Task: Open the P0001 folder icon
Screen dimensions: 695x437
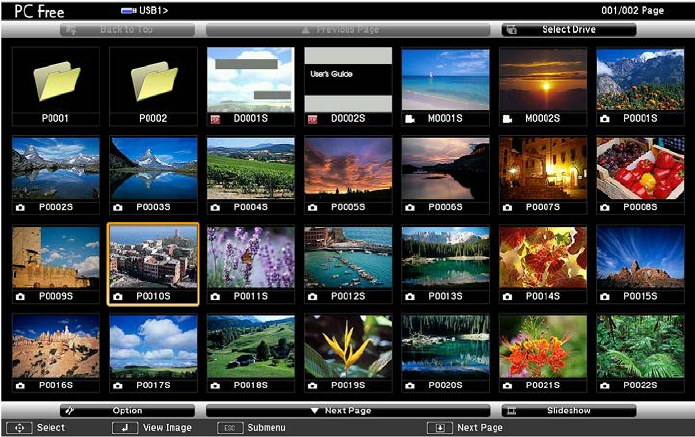Action: point(56,81)
